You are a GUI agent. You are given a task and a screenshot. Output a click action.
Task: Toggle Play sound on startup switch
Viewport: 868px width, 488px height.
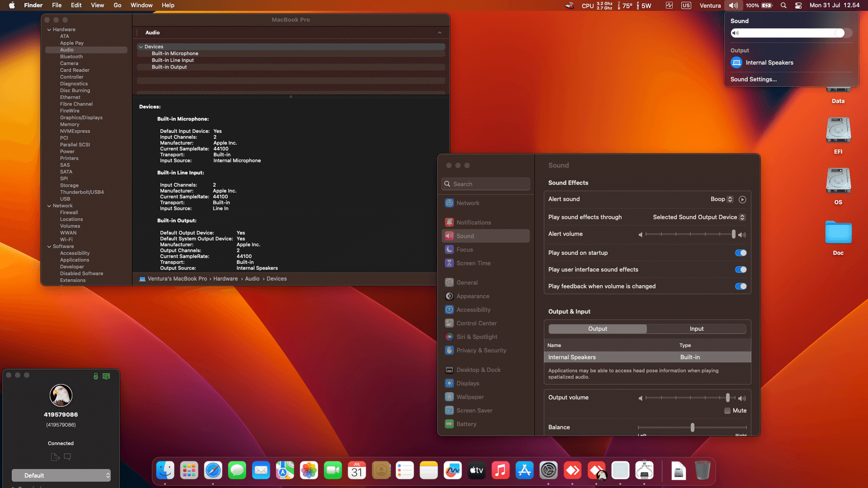pyautogui.click(x=741, y=253)
